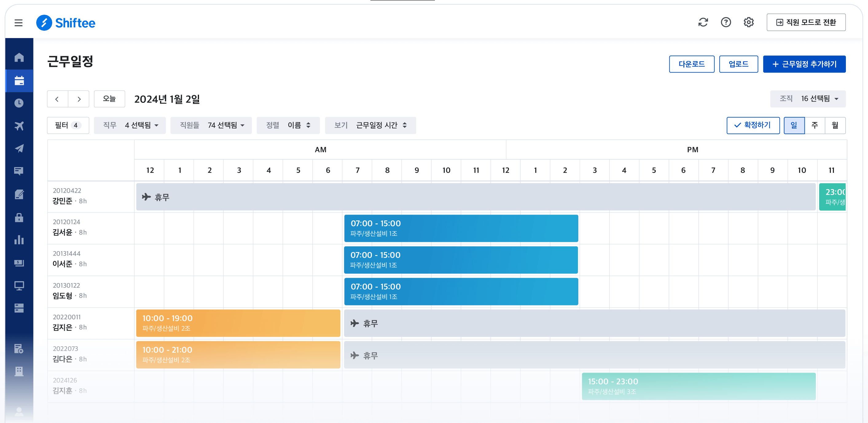868x423 pixels.
Task: Open the 정렬 이름 sort dropdown
Action: pos(288,125)
